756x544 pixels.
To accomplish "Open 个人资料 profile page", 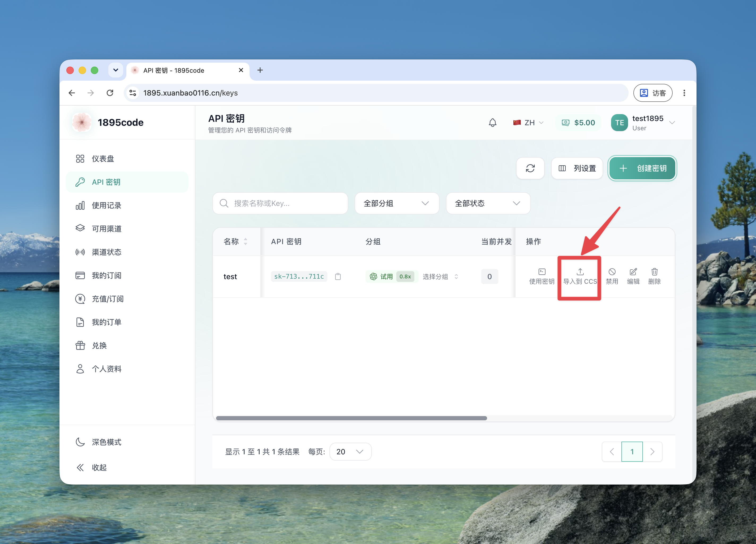I will (x=127, y=369).
